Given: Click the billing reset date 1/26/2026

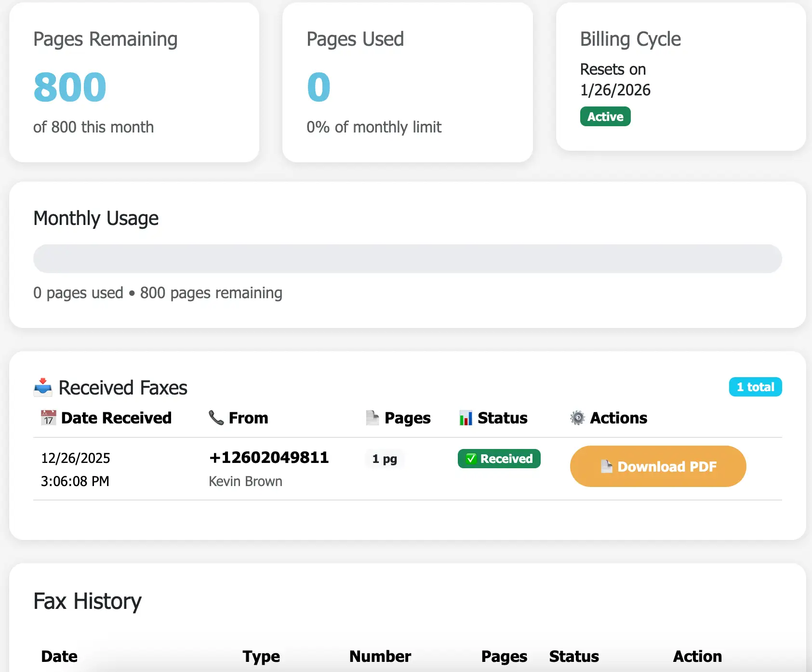Looking at the screenshot, I should (615, 90).
